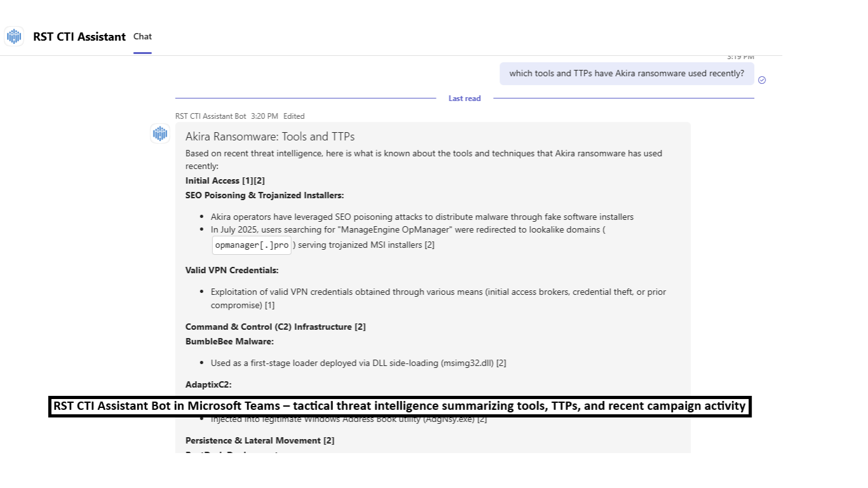
Task: Click the BumbleBee Malware heading
Action: pos(229,341)
